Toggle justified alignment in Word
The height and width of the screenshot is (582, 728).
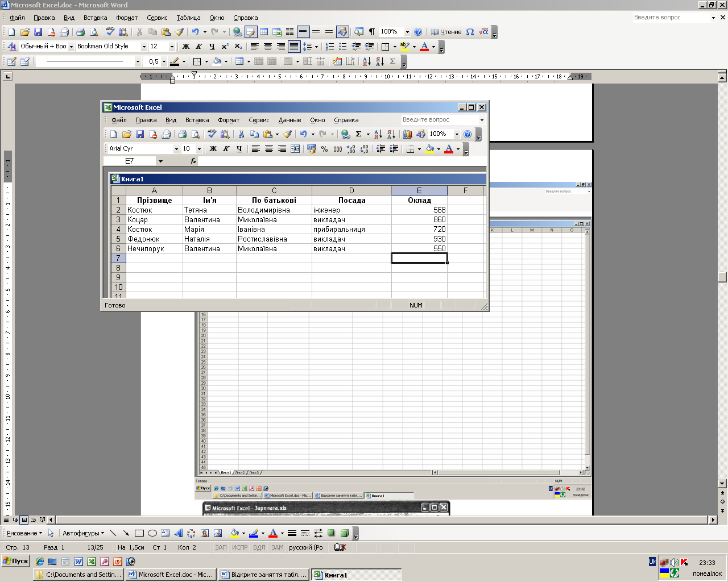pyautogui.click(x=294, y=47)
